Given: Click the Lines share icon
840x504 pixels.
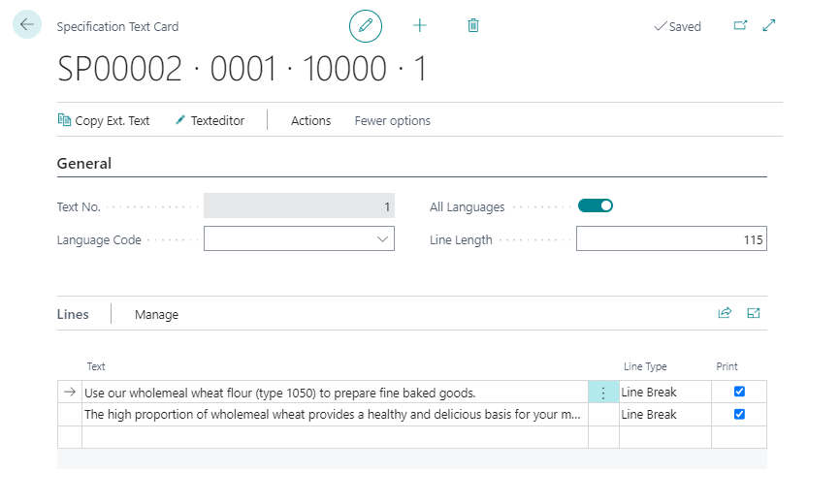Looking at the screenshot, I should tap(725, 313).
